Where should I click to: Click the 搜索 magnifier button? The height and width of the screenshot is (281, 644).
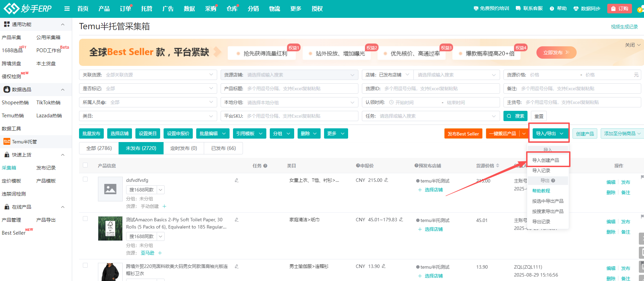pos(516,116)
